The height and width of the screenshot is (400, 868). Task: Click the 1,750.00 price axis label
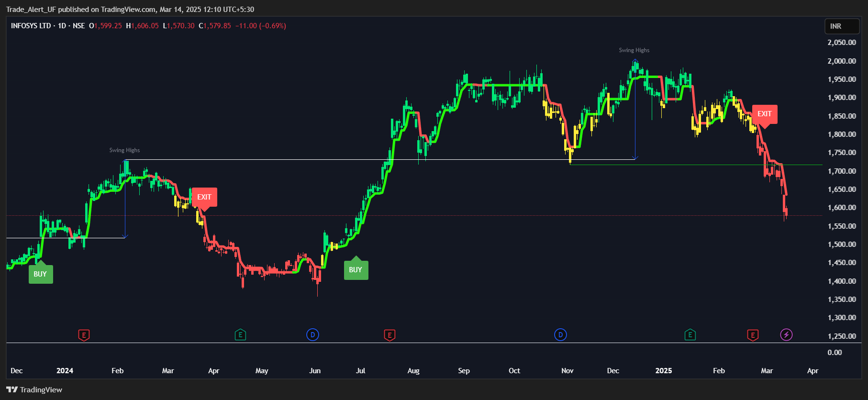click(842, 153)
